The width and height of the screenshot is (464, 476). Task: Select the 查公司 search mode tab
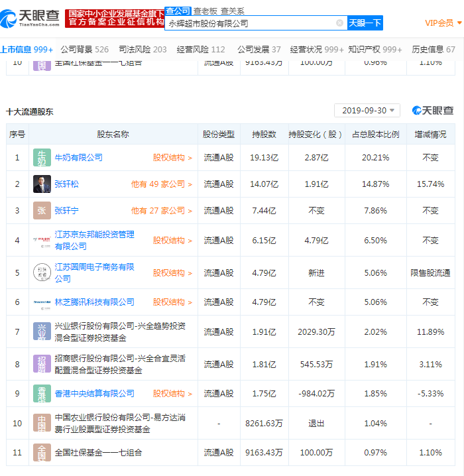click(178, 11)
